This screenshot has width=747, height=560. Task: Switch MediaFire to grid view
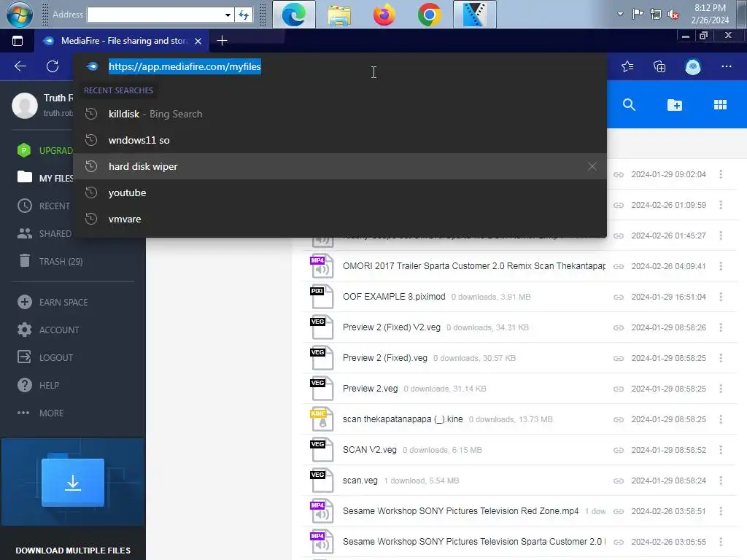720,105
